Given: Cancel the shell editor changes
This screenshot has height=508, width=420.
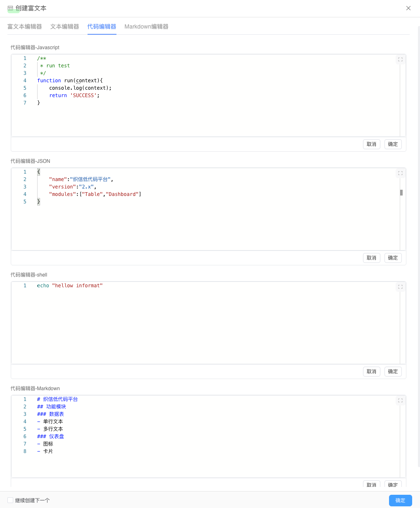Looking at the screenshot, I should click(371, 372).
